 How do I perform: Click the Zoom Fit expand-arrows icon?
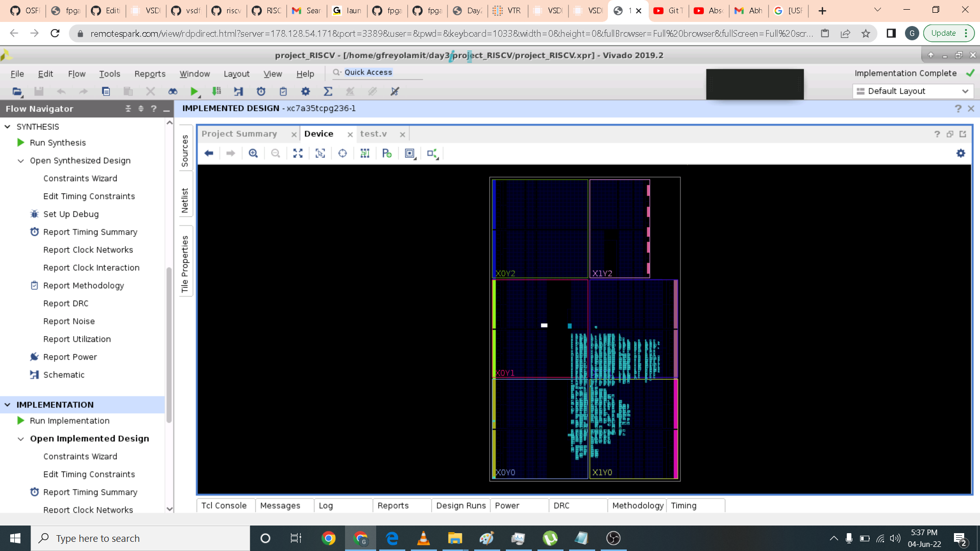[x=298, y=154]
